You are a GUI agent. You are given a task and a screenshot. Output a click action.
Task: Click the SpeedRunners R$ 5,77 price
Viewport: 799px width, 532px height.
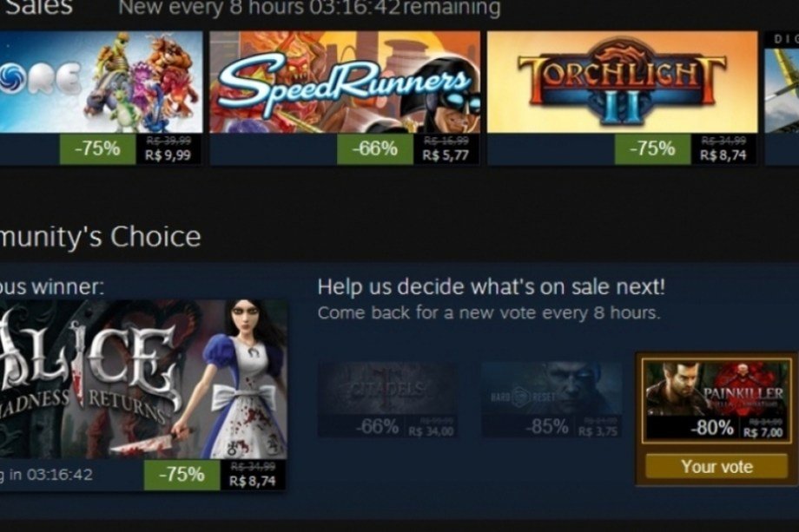(x=446, y=154)
